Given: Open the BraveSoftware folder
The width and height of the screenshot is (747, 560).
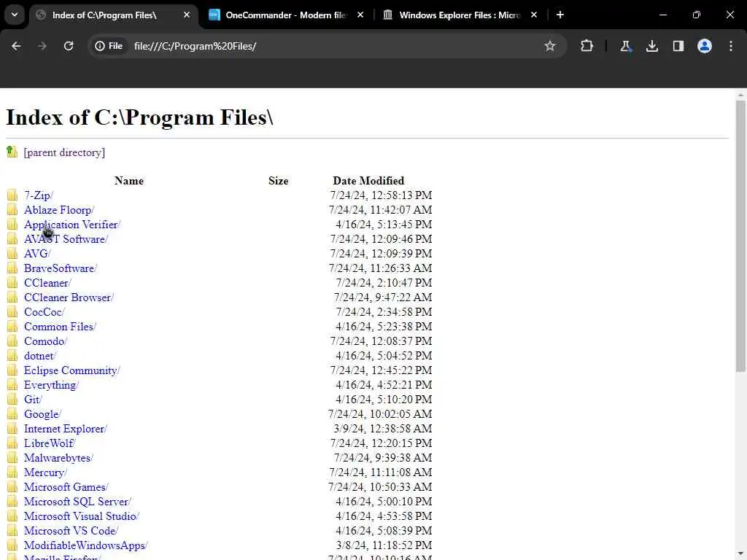Looking at the screenshot, I should tap(61, 268).
